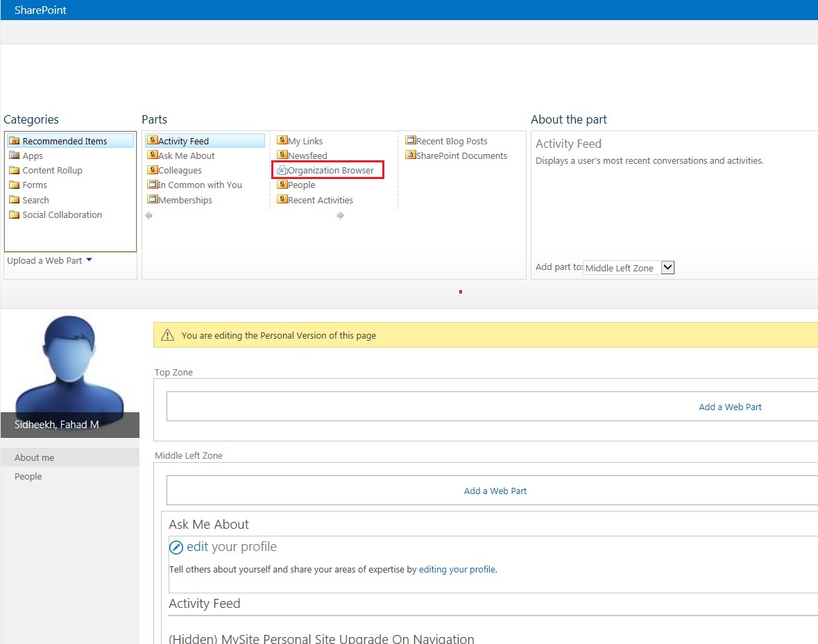Select the Recent Blog Posts label
The width and height of the screenshot is (818, 644).
452,141
